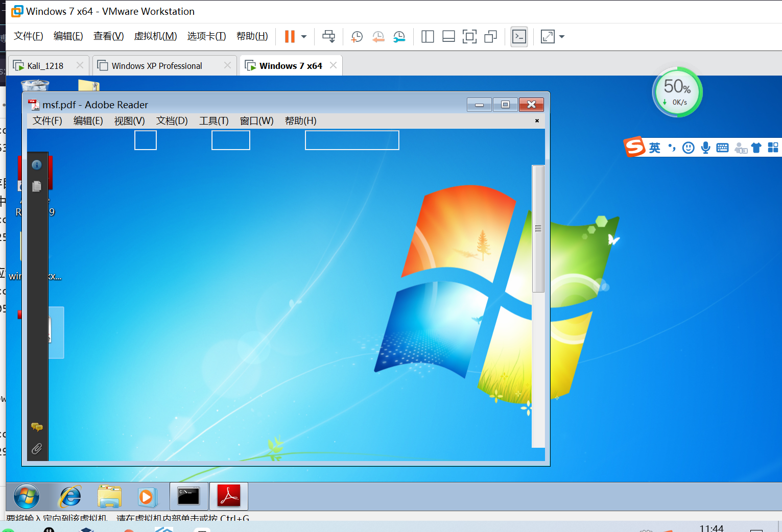
Task: Open the Pages panel icon in Reader sidebar
Action: [37, 186]
